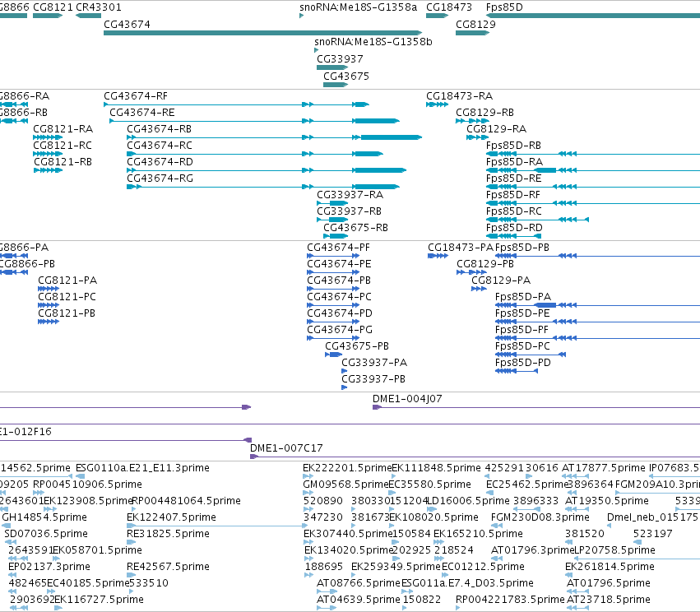Open transcript CG8121-RA

[63, 129]
